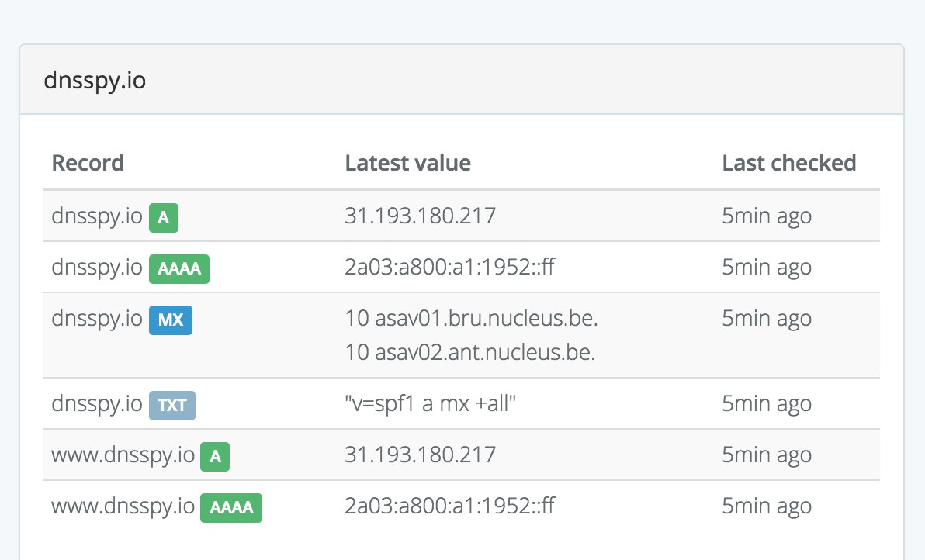Click the AAAA badge next to www.dnsspy.io

coord(231,508)
